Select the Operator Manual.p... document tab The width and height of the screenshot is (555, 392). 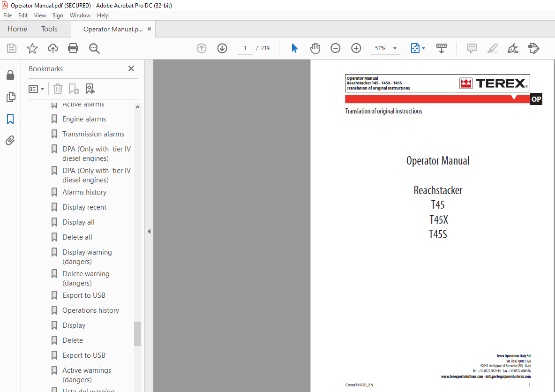[113, 29]
